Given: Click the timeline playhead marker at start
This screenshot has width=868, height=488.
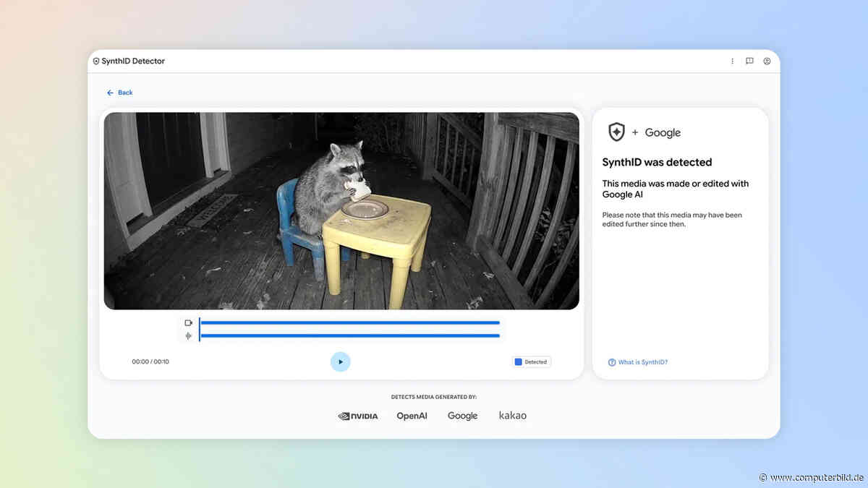Looking at the screenshot, I should pyautogui.click(x=199, y=329).
